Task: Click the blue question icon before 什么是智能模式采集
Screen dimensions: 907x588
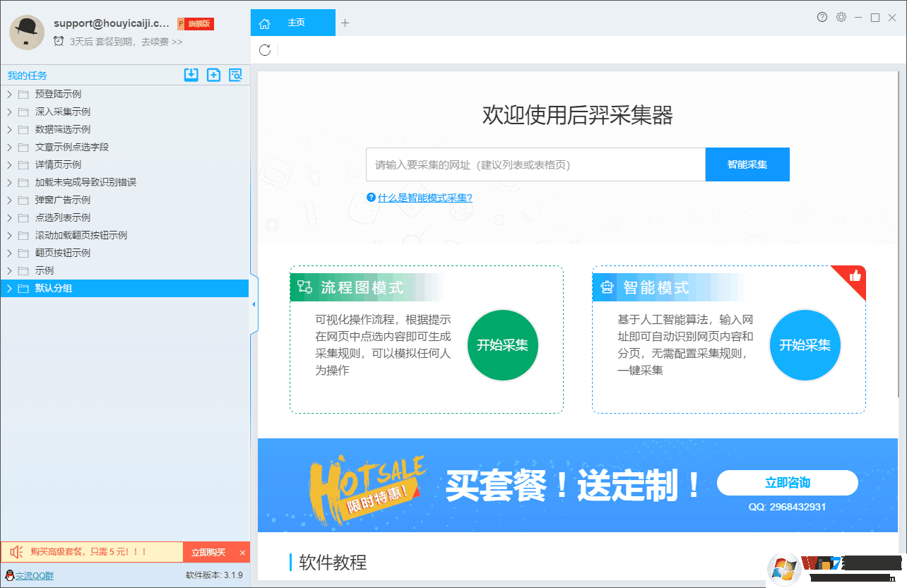Action: 371,198
